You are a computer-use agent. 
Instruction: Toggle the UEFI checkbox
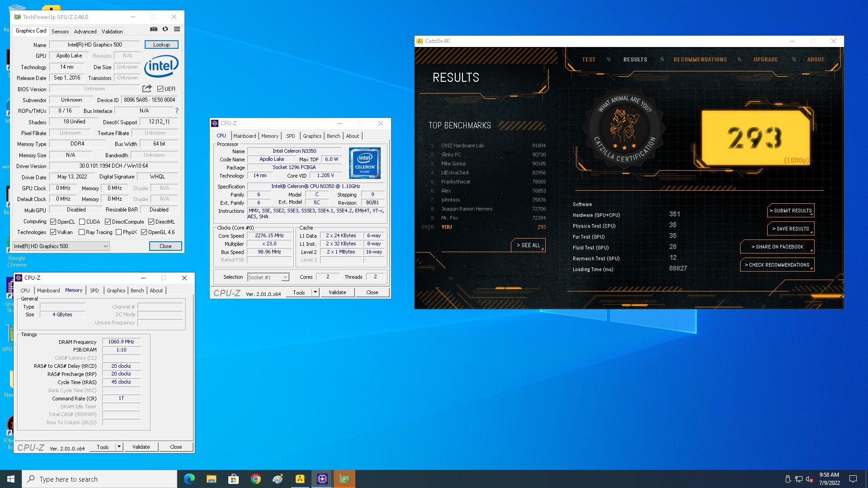click(160, 89)
